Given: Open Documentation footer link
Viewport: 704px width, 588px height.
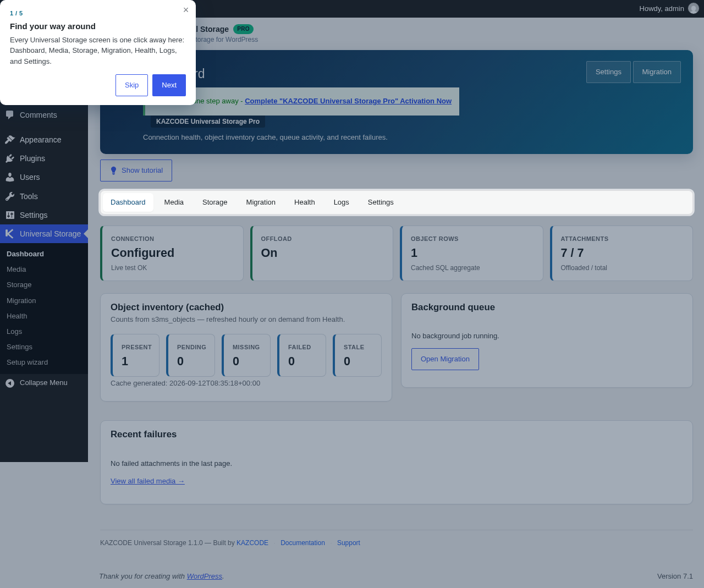Looking at the screenshot, I should click(x=302, y=543).
